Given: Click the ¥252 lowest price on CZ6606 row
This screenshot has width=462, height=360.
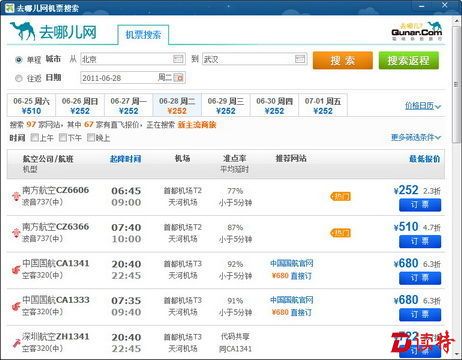Looking at the screenshot, I should [406, 190].
